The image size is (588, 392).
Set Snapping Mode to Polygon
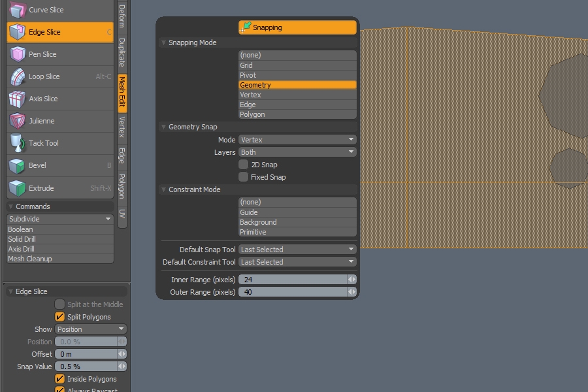point(297,114)
